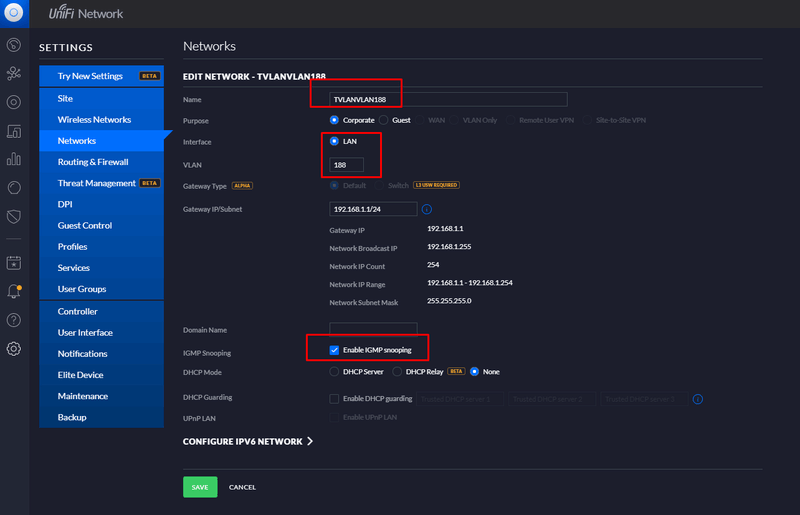Click the 255.255.255.0 subnet mask value
Screen dimensions: 800x515
tap(449, 301)
